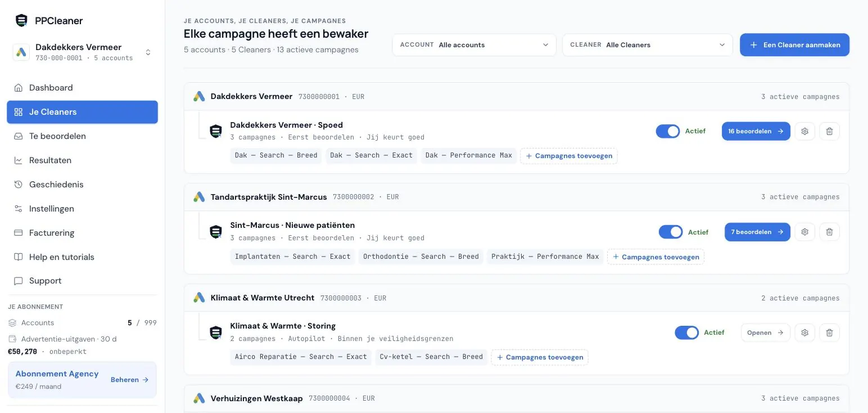868x413 pixels.
Task: Open Resultaten section
Action: click(82, 160)
